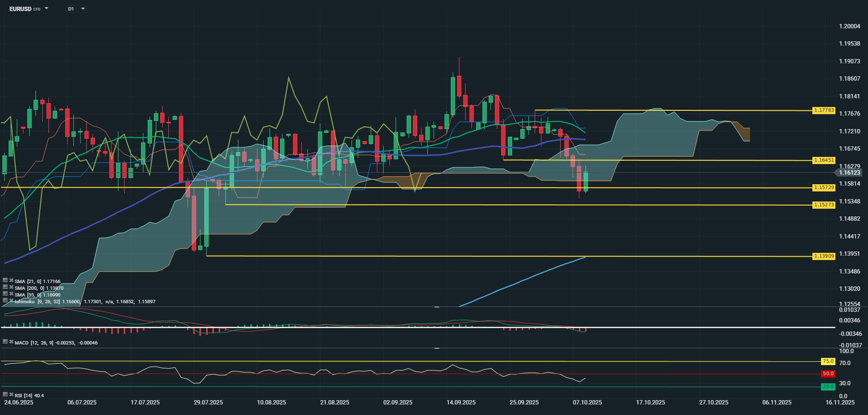Remove the Ichimoku indicator from chart
This screenshot has height=415, width=868.
11,300
